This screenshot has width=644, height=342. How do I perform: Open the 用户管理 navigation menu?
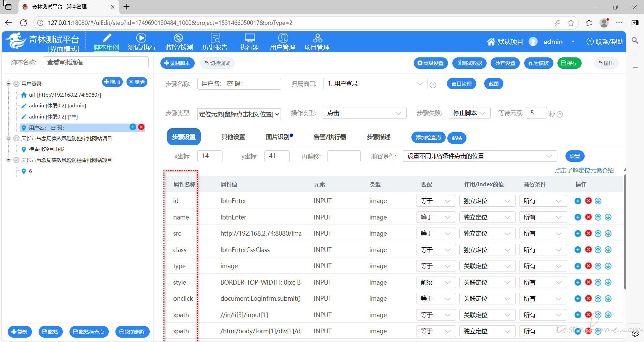[283, 42]
